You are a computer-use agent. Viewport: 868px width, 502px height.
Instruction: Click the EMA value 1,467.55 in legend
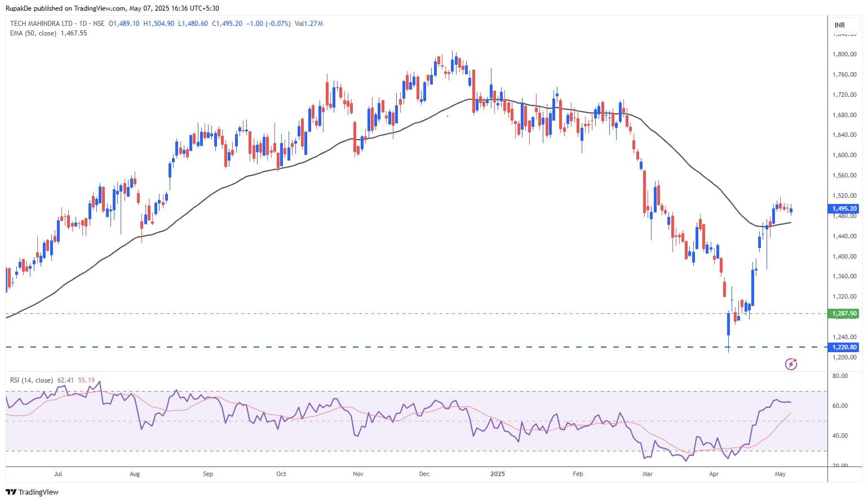74,33
